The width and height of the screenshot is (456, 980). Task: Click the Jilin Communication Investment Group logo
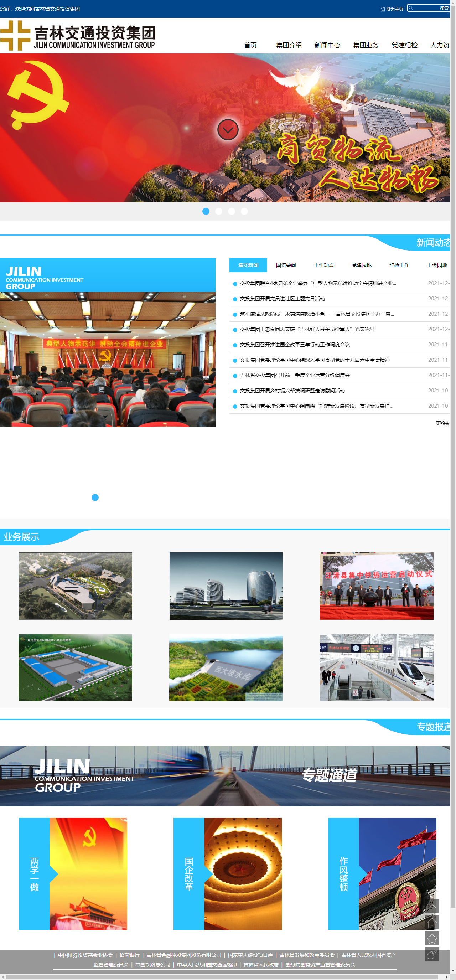coord(78,35)
